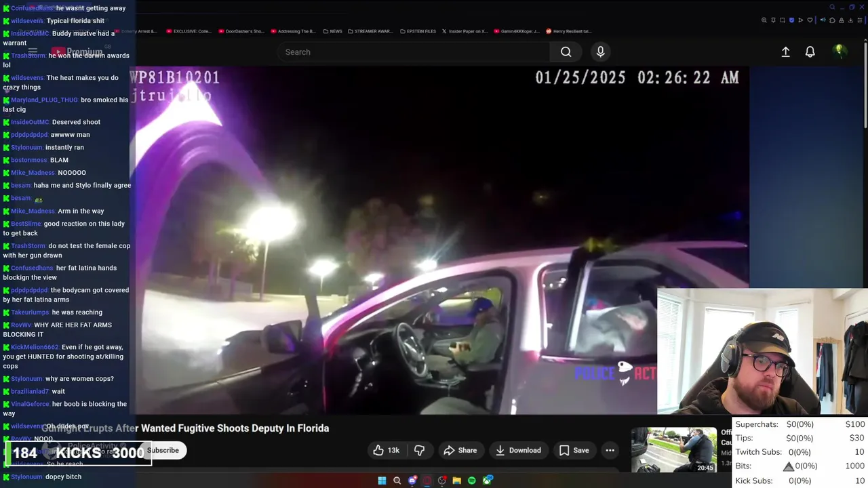Open the EXCLUSIVE: Colle... bookmark
The height and width of the screenshot is (488, 868).
tap(189, 31)
